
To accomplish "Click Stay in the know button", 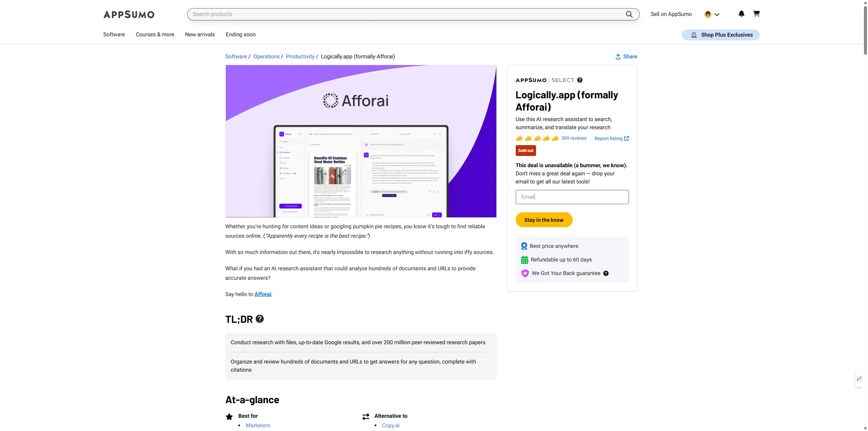I will 544,220.
